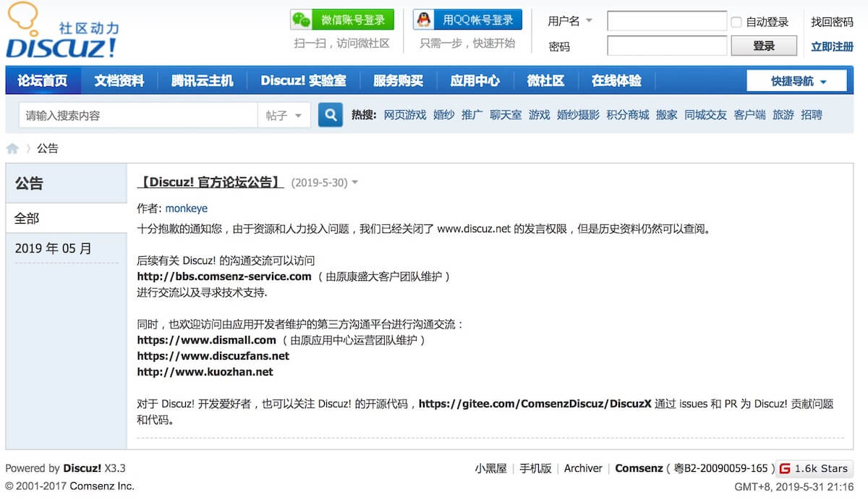Click hot search term 网页游戏
This screenshot has height=503, width=868.
coord(405,115)
